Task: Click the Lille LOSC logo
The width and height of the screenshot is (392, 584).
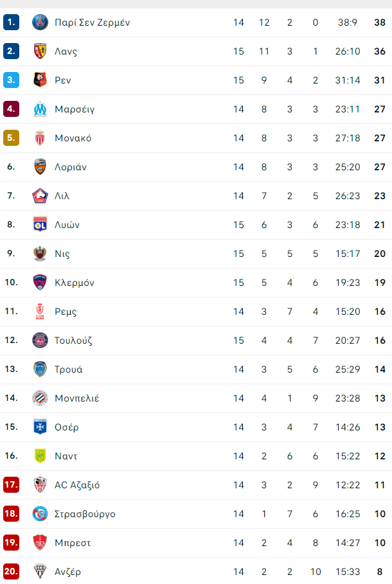Action: (40, 196)
